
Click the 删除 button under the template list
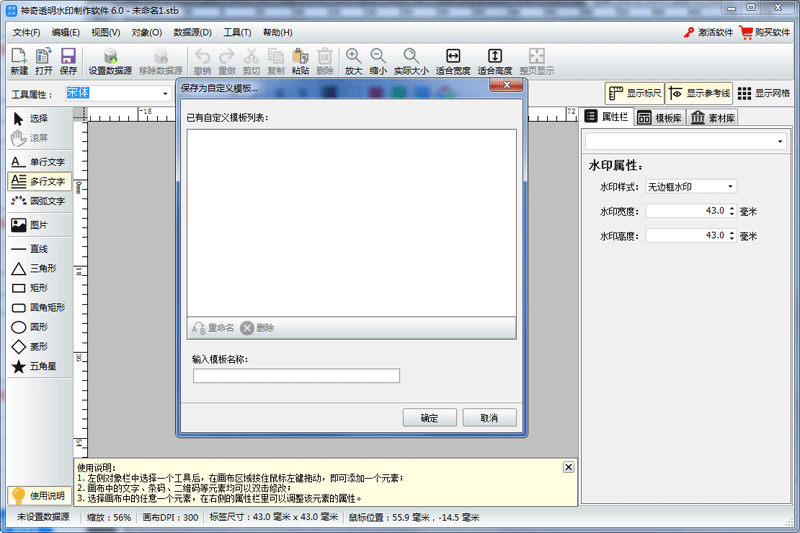tap(257, 328)
